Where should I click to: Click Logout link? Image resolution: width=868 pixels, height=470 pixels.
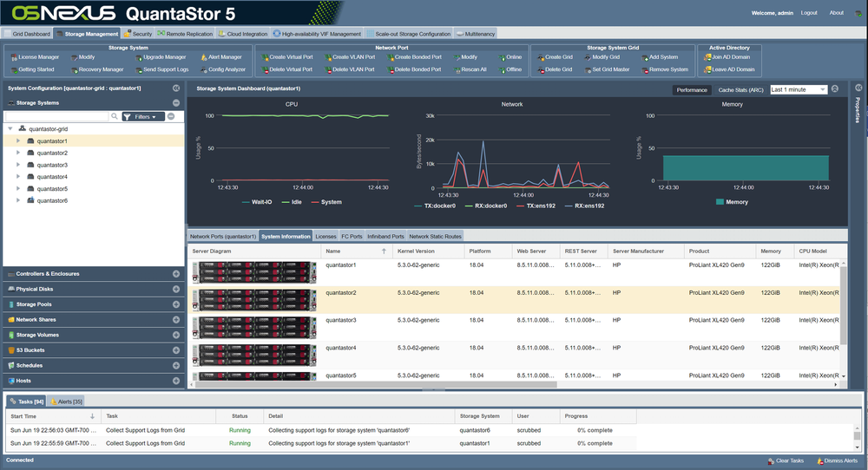[x=809, y=13]
